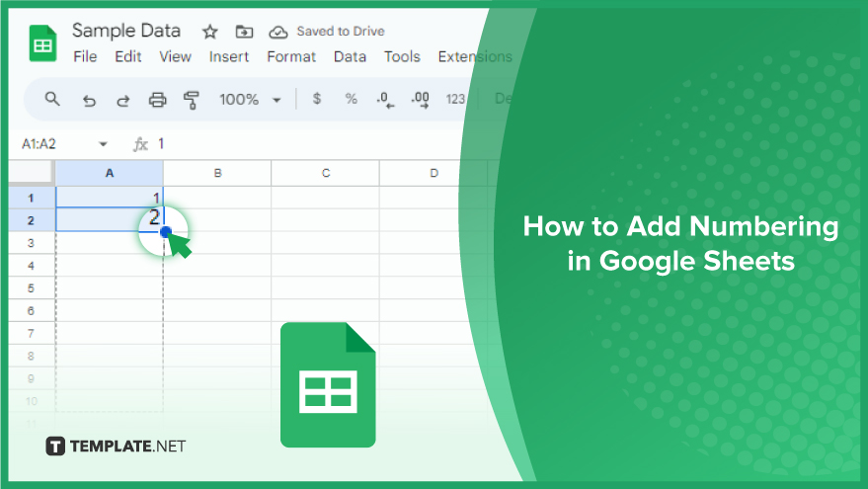Open the Data menu
The height and width of the screenshot is (489, 868).
point(350,56)
